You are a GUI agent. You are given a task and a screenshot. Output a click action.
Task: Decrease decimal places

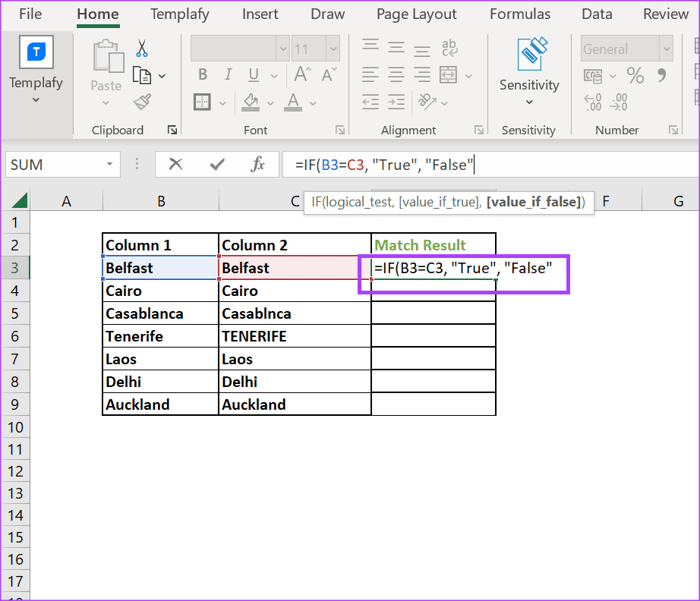pos(620,102)
